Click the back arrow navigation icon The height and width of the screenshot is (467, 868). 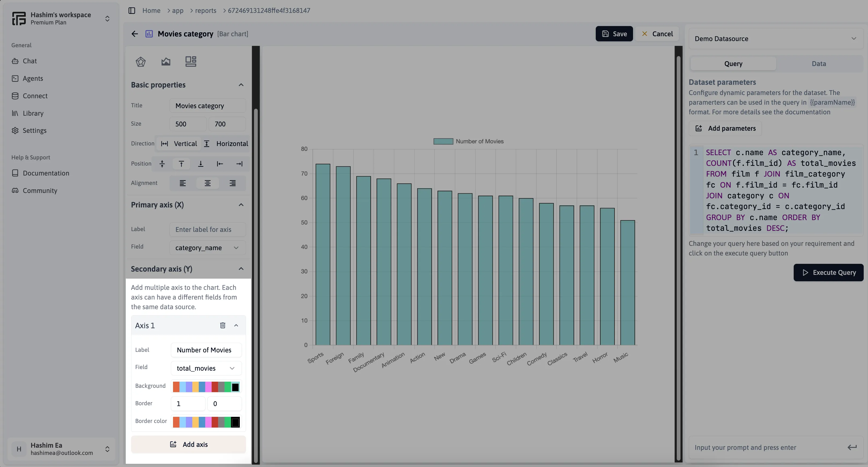134,33
